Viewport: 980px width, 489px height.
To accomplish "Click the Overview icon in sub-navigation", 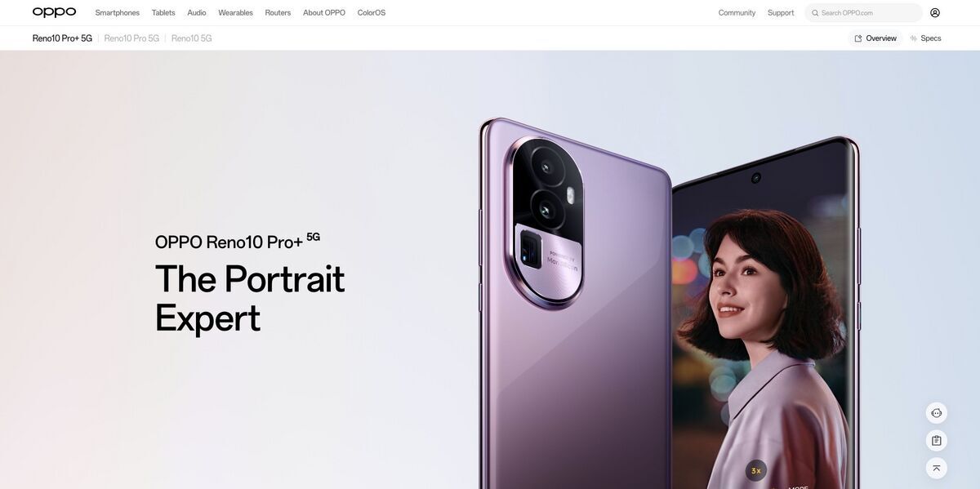I will click(x=858, y=38).
